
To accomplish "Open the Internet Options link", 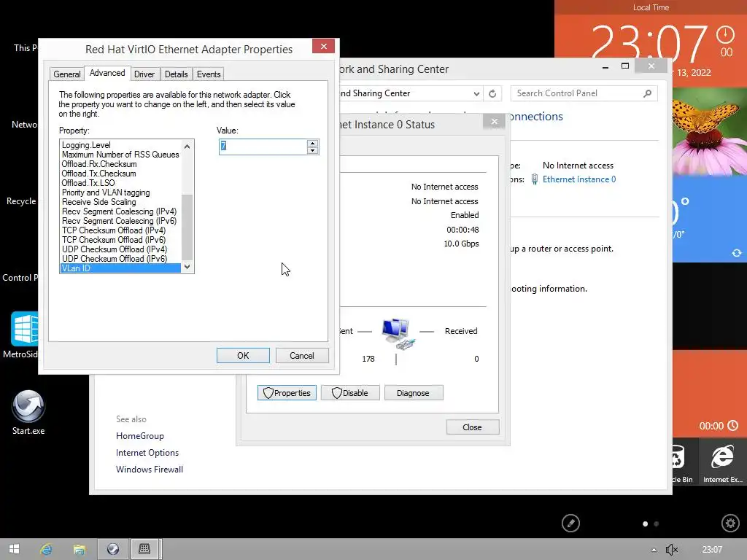I will tap(147, 452).
